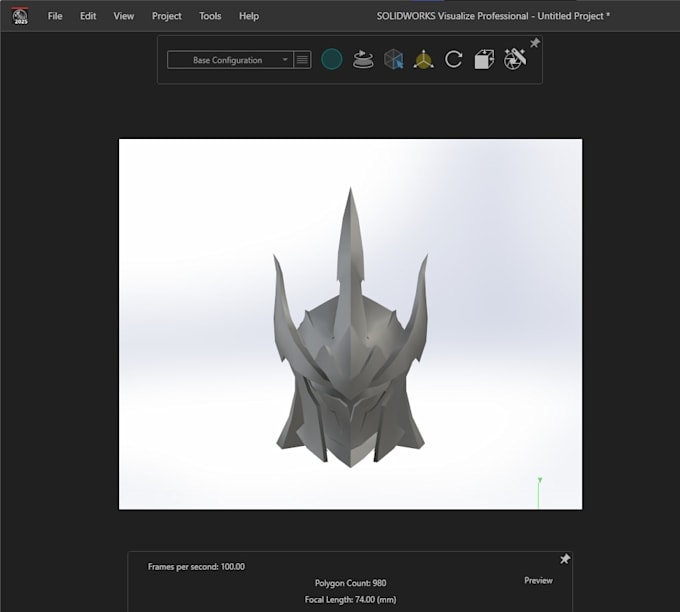Open the Help menu
Screen dimensions: 680x612
click(248, 16)
